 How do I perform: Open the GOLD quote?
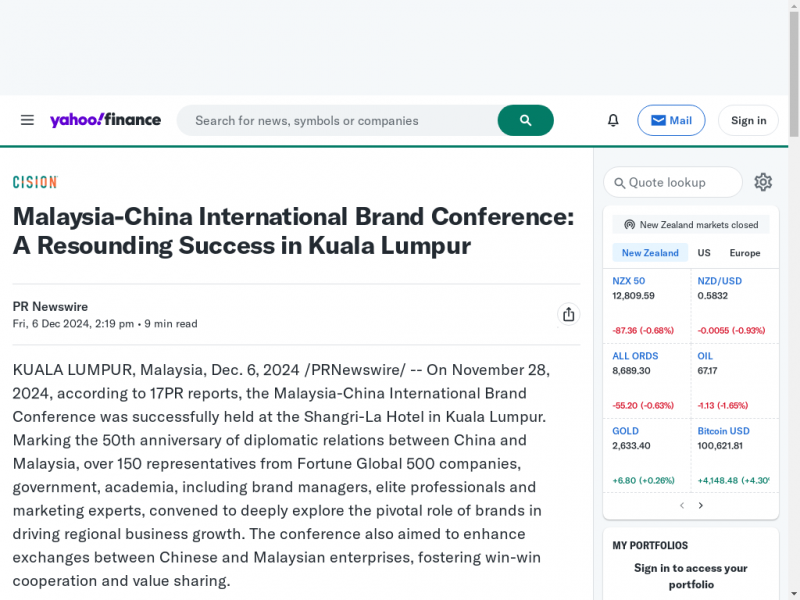(626, 431)
